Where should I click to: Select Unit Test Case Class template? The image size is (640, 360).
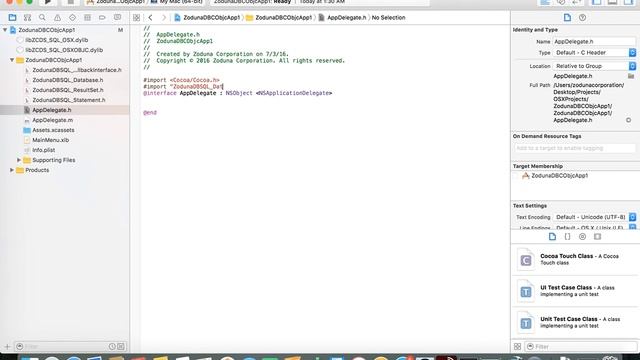pyautogui.click(x=576, y=322)
